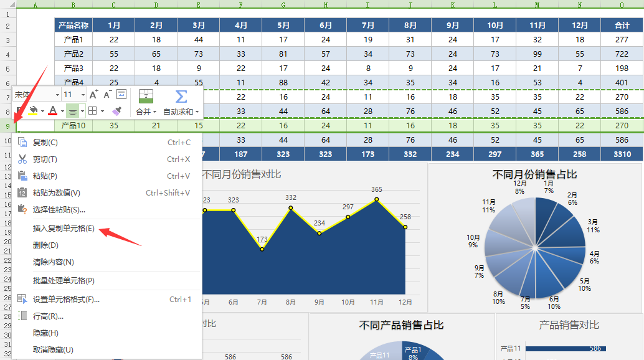The height and width of the screenshot is (360, 644).
Task: Click the center alignment icon
Action: point(72,111)
